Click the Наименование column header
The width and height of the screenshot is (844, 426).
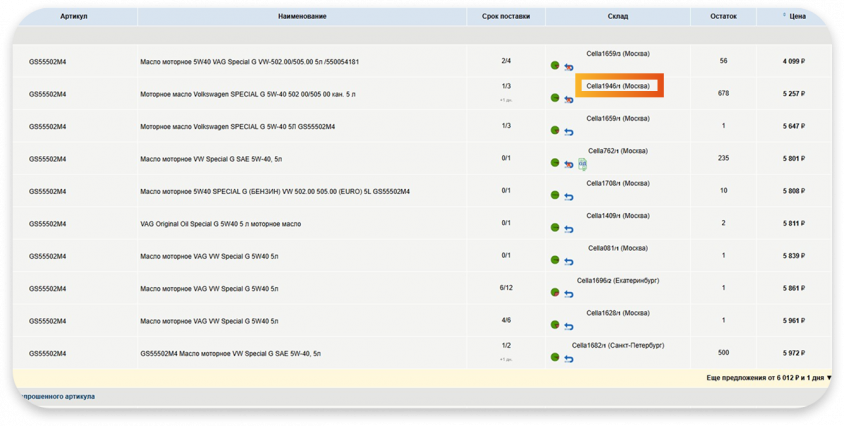(301, 17)
